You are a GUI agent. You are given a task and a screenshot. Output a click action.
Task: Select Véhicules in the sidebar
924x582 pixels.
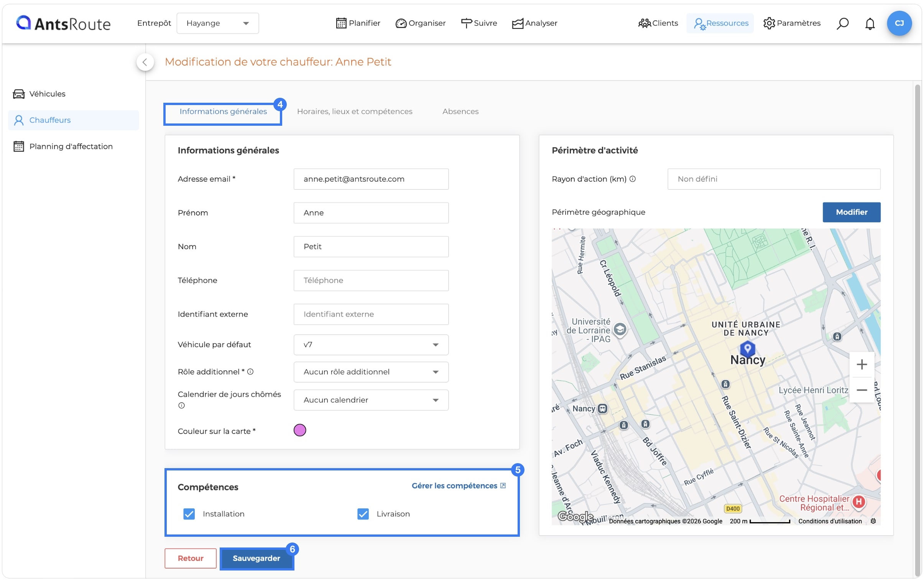tap(73, 94)
